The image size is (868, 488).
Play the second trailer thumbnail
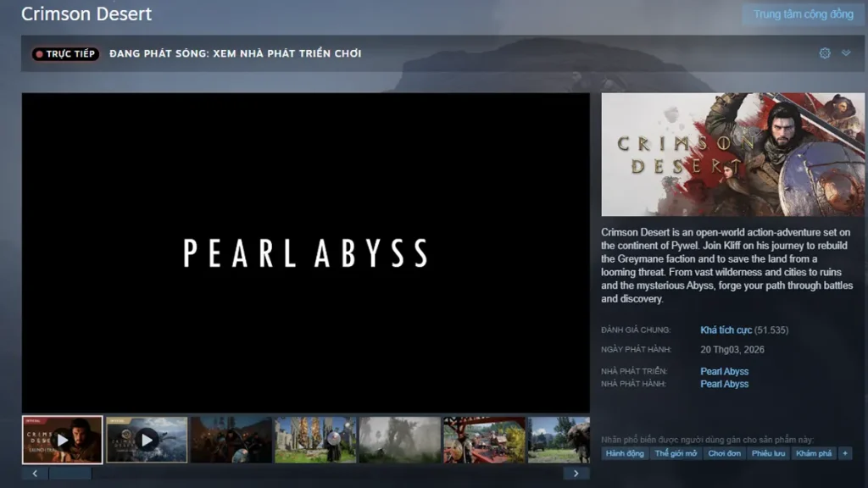point(147,440)
